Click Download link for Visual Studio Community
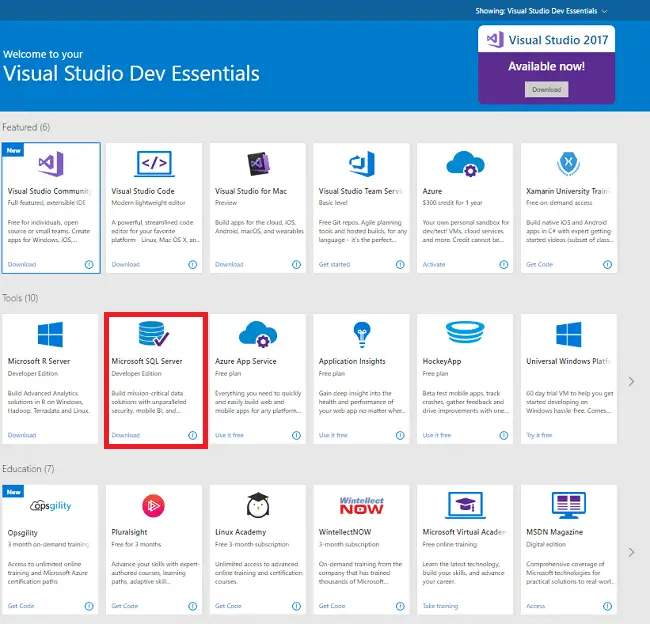Image resolution: width=650 pixels, height=624 pixels. (x=22, y=265)
